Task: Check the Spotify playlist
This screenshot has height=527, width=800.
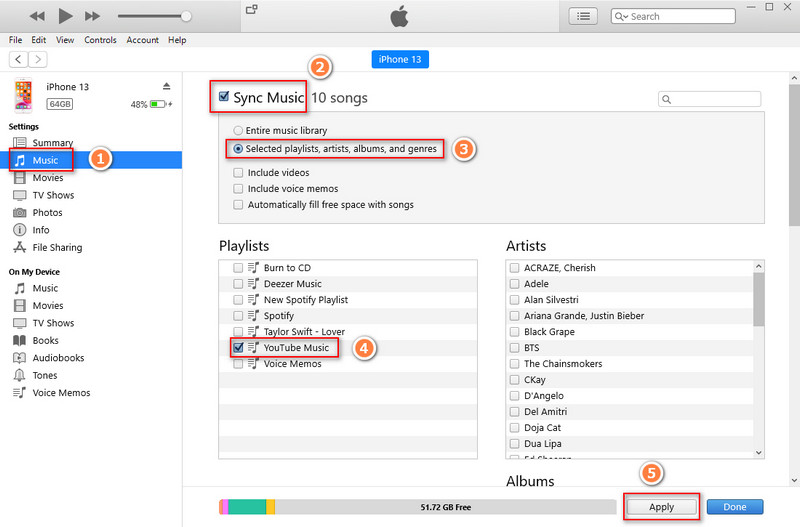Action: (x=238, y=316)
